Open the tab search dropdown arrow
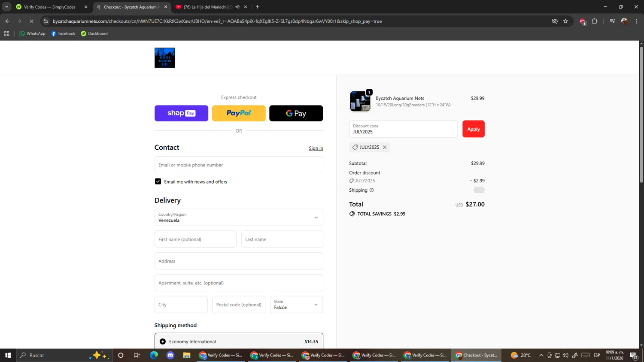Viewport: 644px width, 362px height. [x=6, y=7]
